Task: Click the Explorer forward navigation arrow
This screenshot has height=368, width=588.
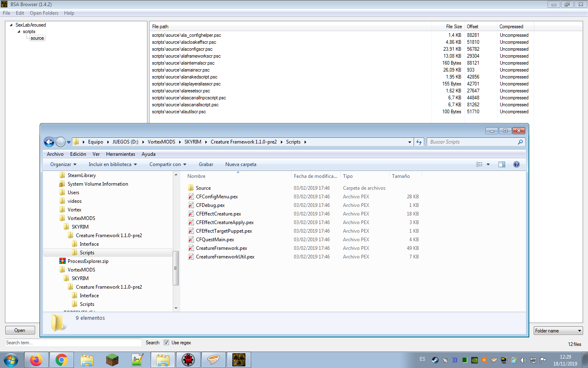Action: click(60, 142)
